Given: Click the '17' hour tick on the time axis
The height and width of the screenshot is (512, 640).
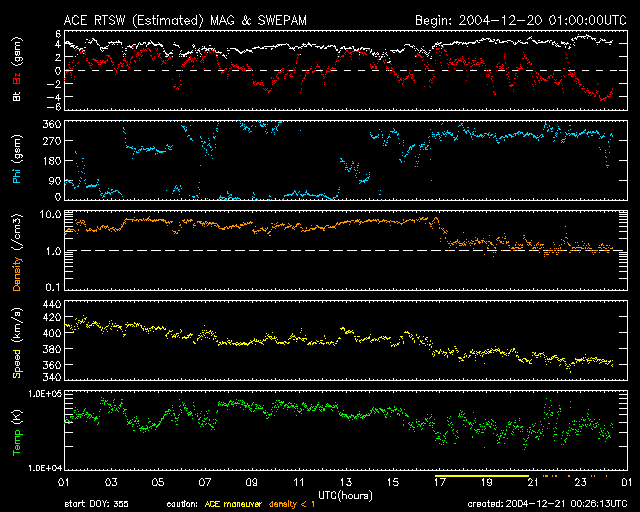Looking at the screenshot, I should click(441, 483).
